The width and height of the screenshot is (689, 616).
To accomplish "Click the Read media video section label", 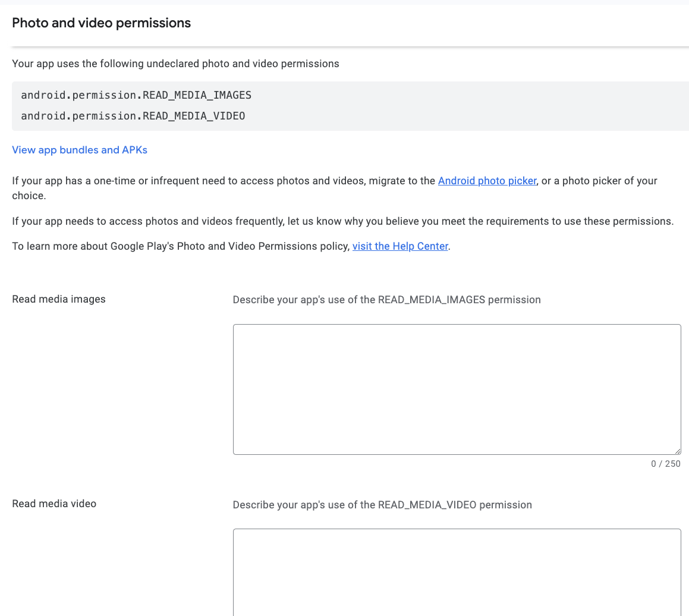I will pos(54,504).
